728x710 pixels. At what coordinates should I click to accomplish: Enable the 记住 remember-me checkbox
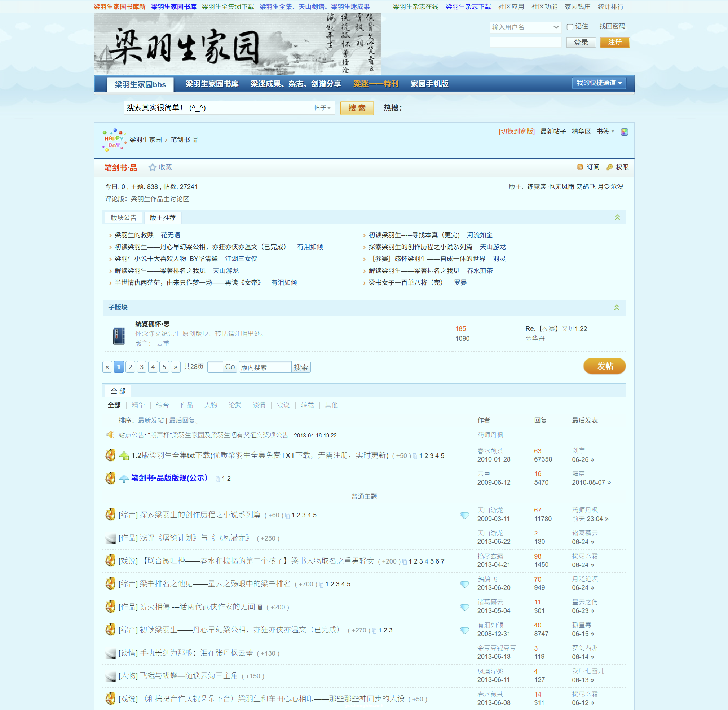click(569, 26)
